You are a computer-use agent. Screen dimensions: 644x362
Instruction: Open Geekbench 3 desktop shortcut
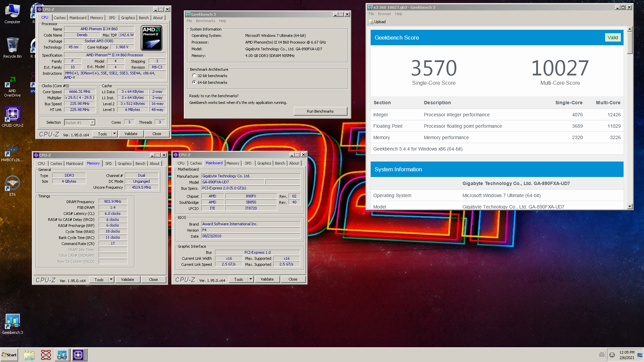[x=12, y=324]
